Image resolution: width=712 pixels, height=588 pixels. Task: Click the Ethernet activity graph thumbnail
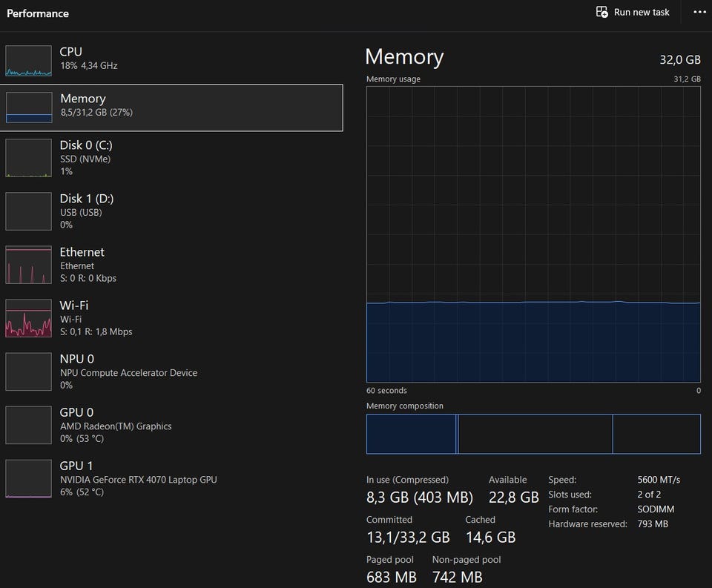pyautogui.click(x=29, y=265)
